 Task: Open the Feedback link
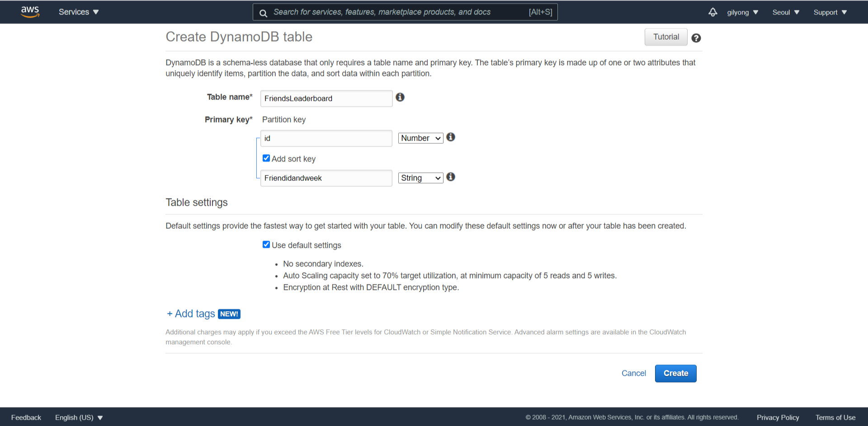pos(26,417)
